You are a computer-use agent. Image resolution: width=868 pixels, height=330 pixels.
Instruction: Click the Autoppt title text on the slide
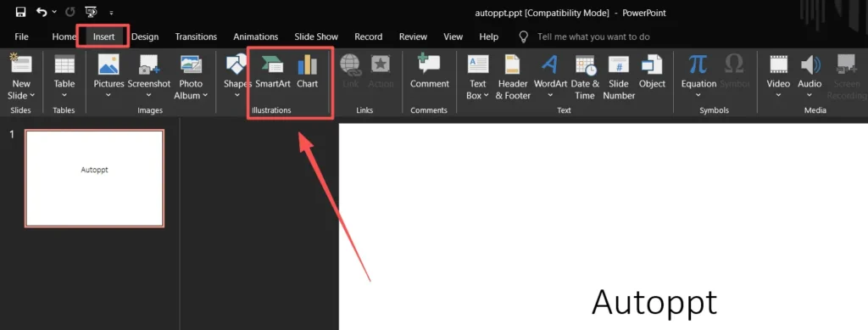[654, 303]
